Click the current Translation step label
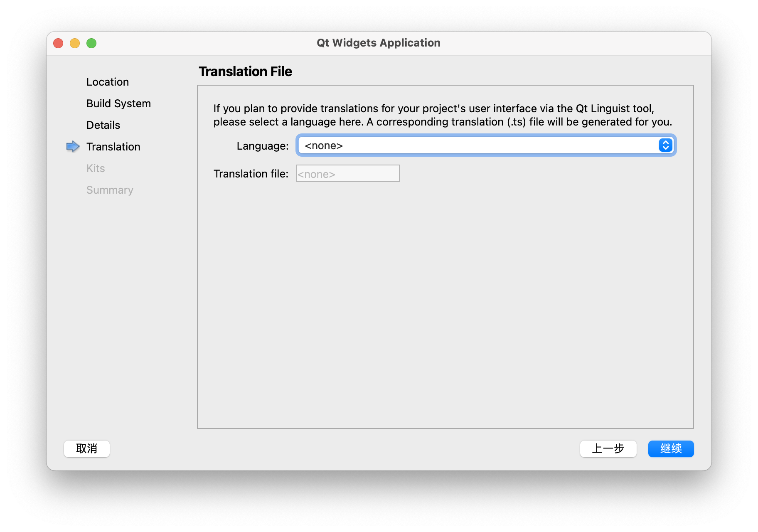This screenshot has width=758, height=532. coord(113,147)
